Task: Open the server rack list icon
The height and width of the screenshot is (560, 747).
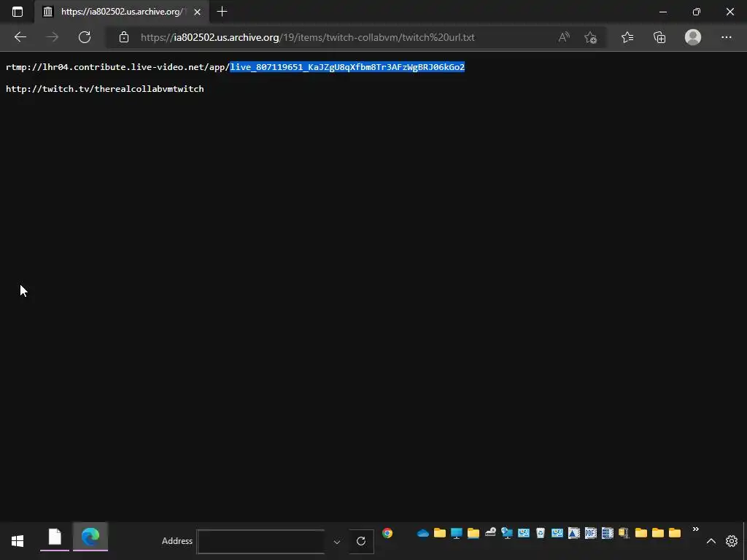Action: 608,533
